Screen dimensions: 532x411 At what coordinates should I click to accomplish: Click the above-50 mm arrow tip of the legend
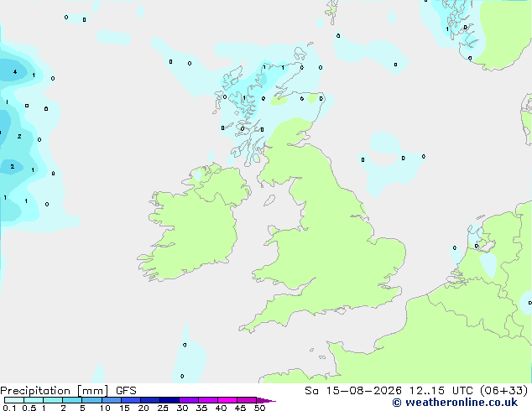click(266, 400)
